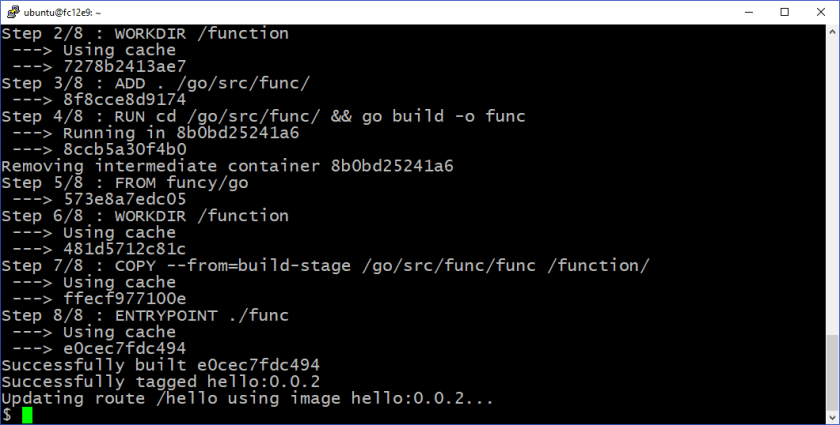
Task: Click the "Successfully built e0cec7fdc494" line
Action: [161, 365]
